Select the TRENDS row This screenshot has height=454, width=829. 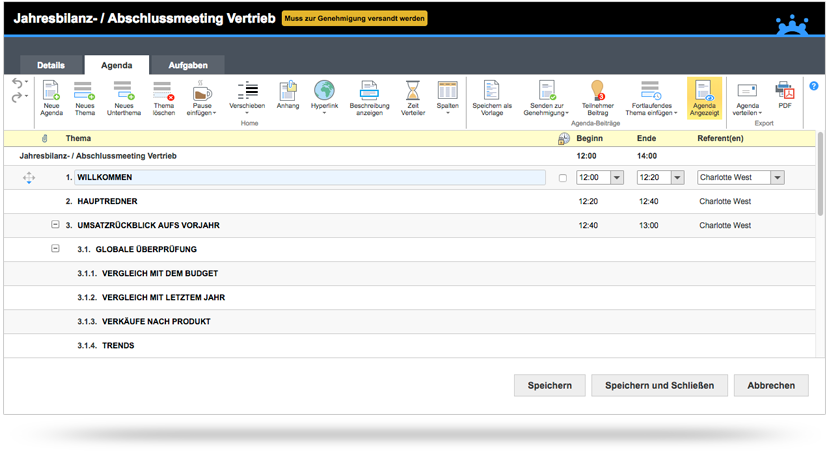[410, 346]
